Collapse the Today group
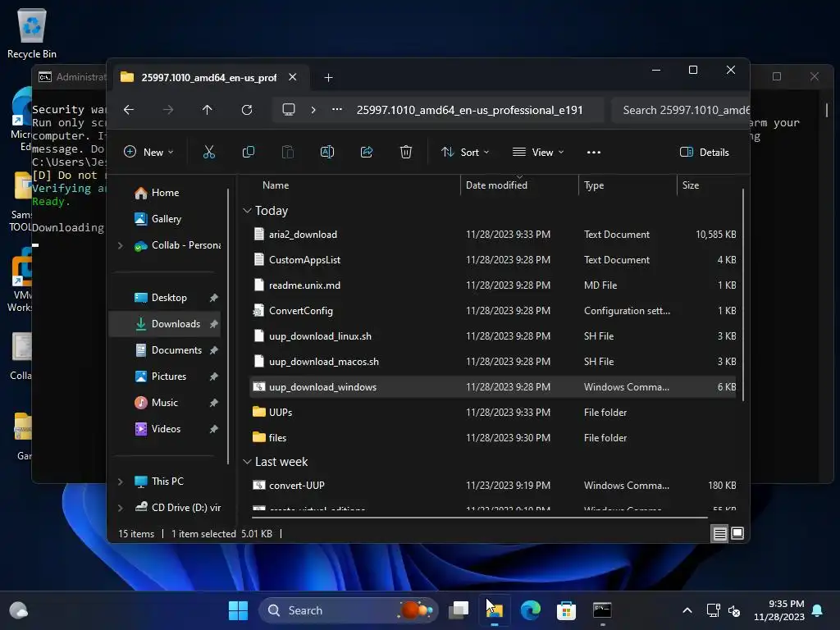This screenshot has width=840, height=630. point(247,211)
